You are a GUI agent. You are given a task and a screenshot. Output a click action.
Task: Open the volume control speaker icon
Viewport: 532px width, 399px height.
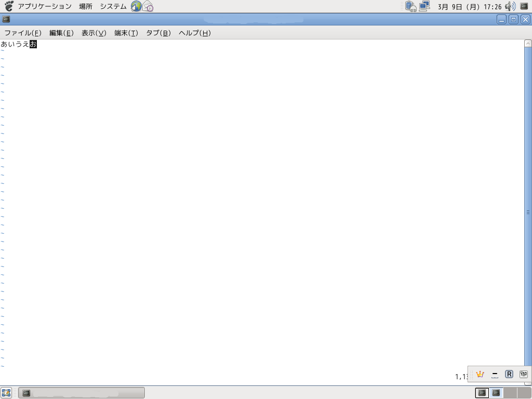point(510,6)
